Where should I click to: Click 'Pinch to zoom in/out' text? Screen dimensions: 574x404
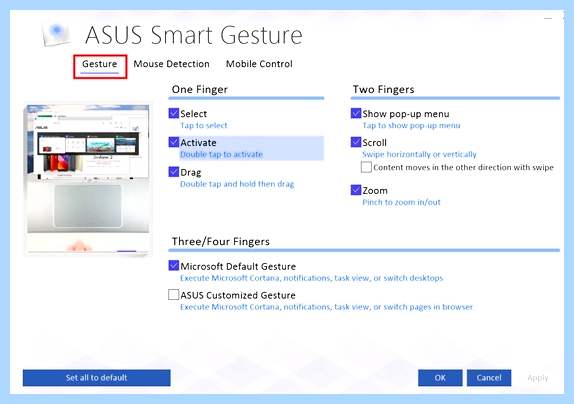point(402,202)
